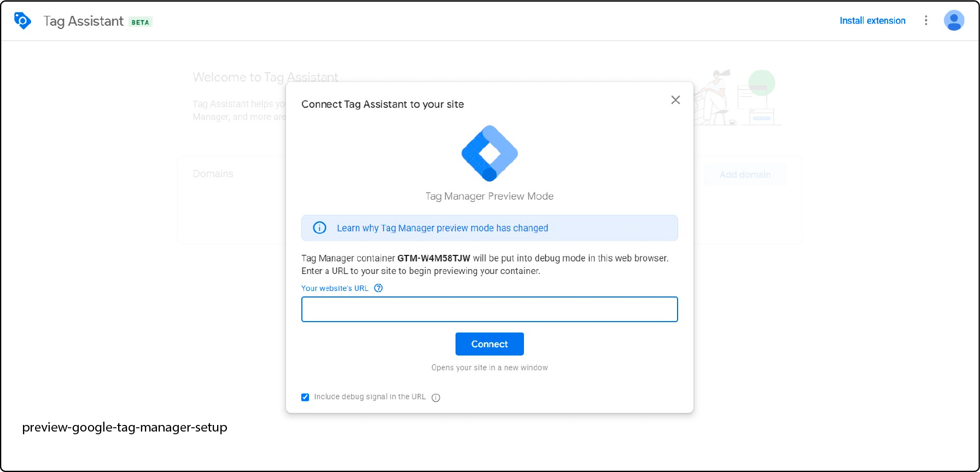Click the Install extension link
980x472 pixels.
coord(872,21)
